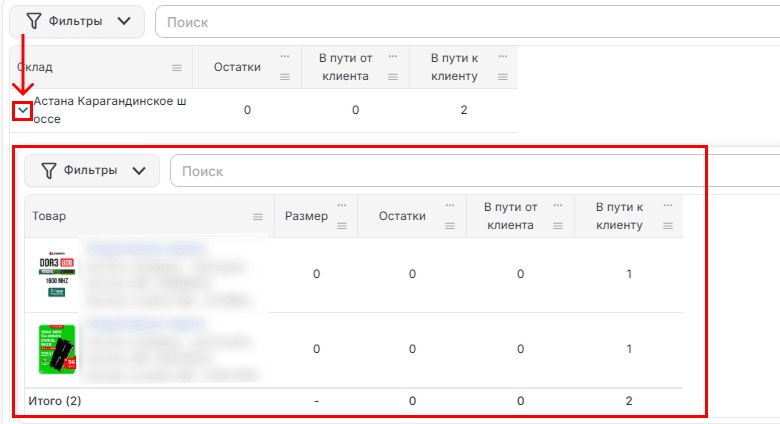
Task: Click hamburger icon of nested В пути к клиенту
Action: tap(668, 226)
